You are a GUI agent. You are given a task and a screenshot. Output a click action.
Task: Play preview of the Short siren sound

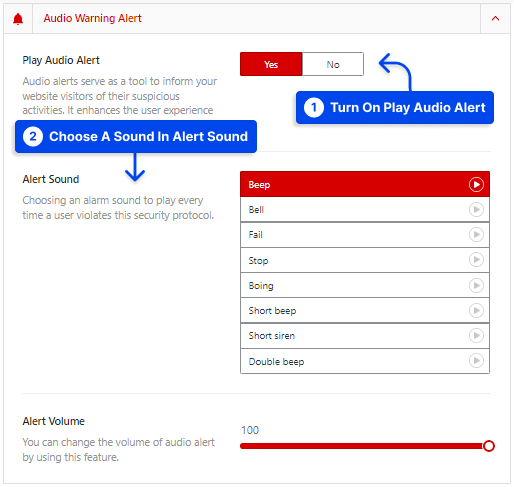pos(476,335)
